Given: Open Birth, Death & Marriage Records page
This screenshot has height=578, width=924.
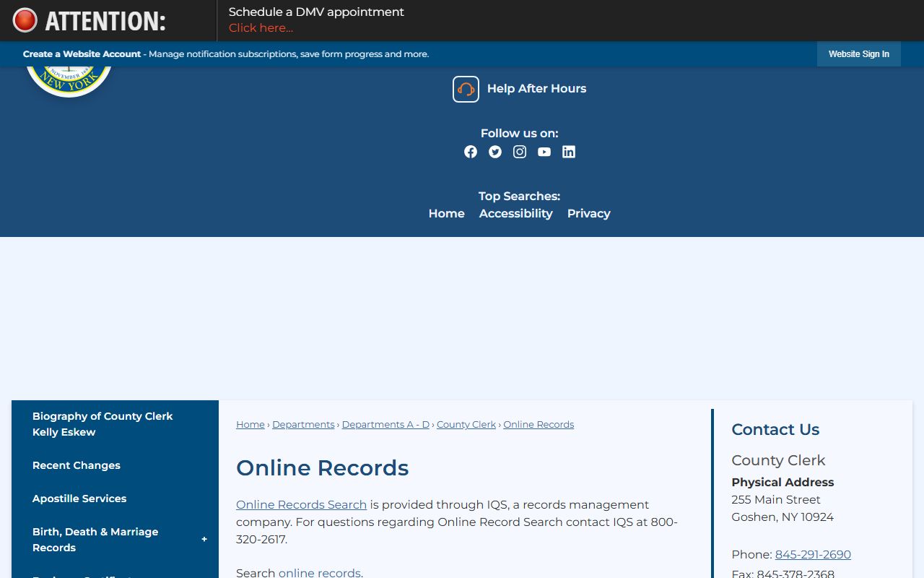Looking at the screenshot, I should click(x=95, y=540).
